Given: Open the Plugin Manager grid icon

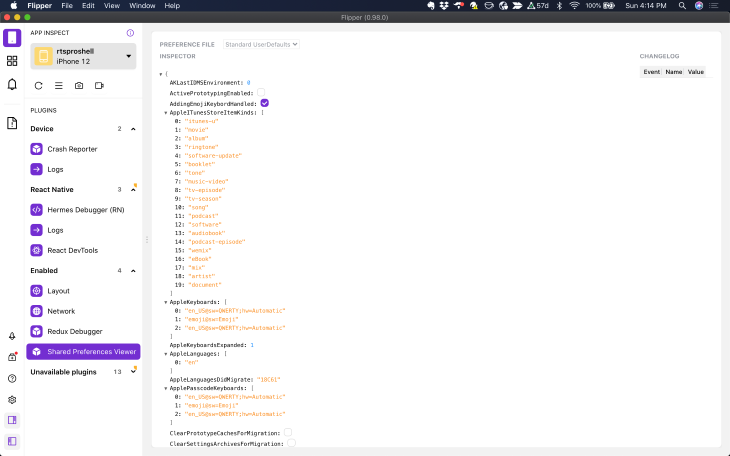Looking at the screenshot, I should (x=12, y=61).
